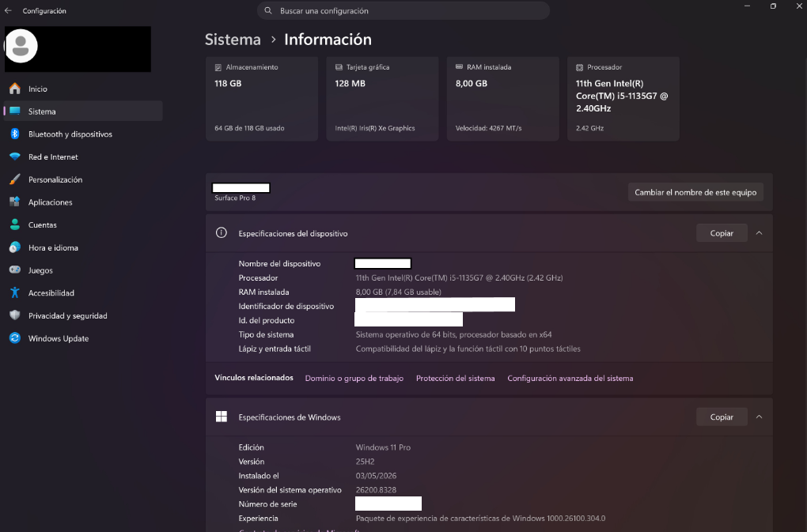The height and width of the screenshot is (532, 807).
Task: Go to Red e Internet settings
Action: pyautogui.click(x=83, y=157)
